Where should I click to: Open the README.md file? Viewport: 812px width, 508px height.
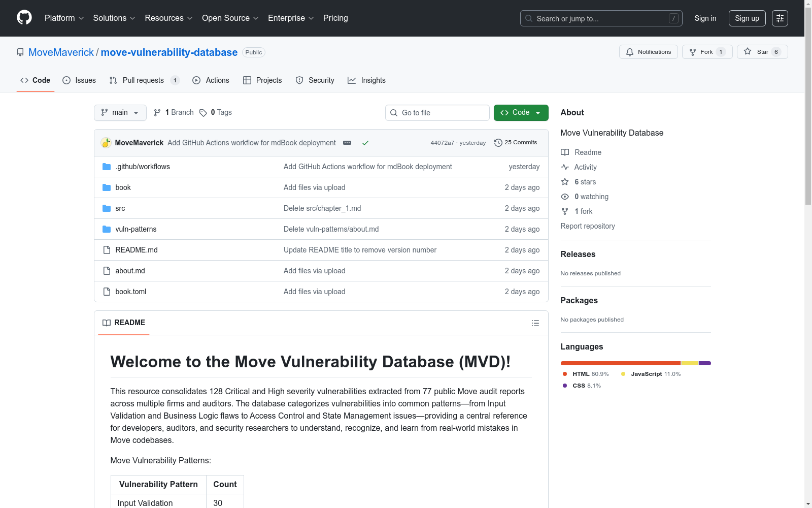(137, 250)
